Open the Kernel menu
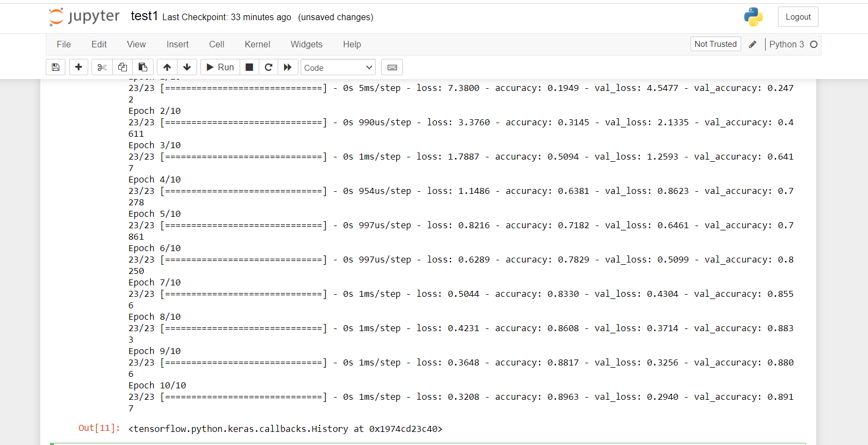The image size is (868, 445). pos(258,44)
